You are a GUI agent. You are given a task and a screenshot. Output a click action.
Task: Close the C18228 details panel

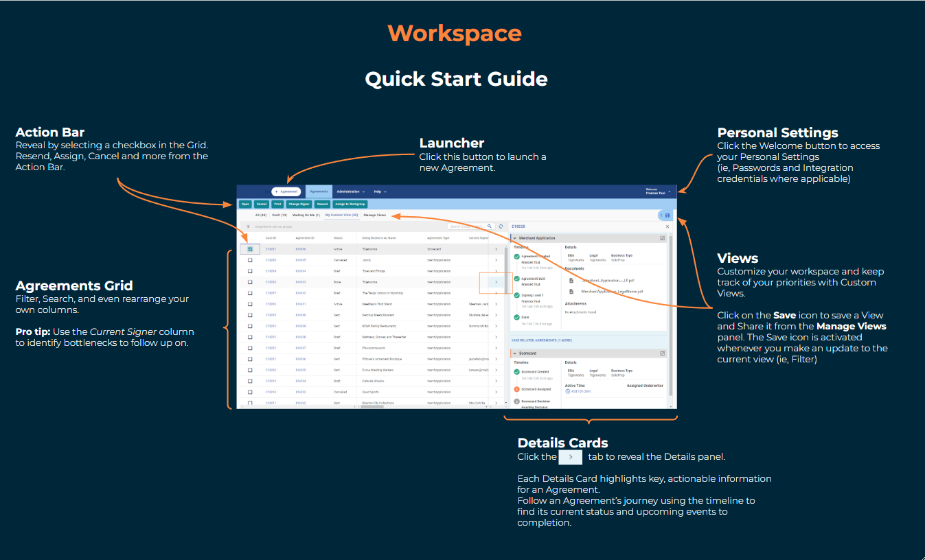667,226
